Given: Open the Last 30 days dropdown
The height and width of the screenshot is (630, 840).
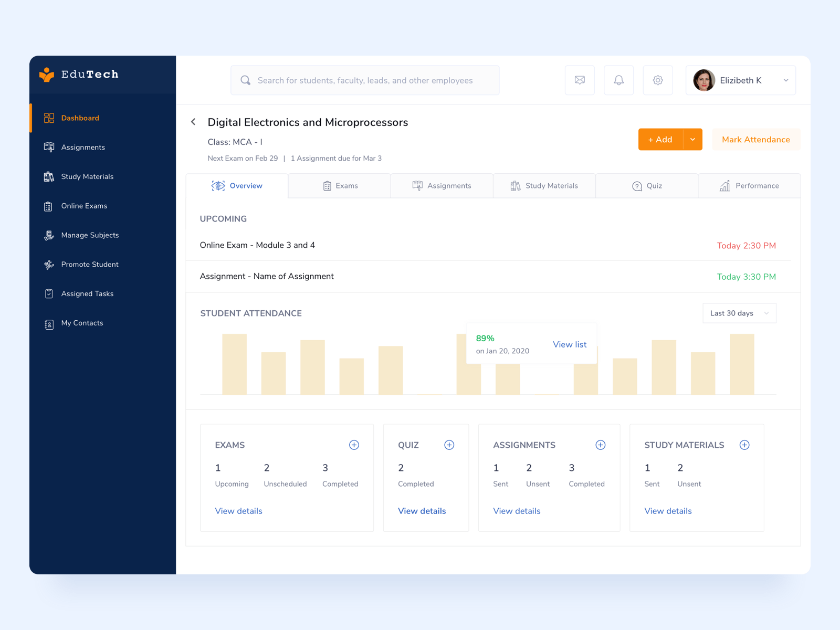Looking at the screenshot, I should (739, 313).
